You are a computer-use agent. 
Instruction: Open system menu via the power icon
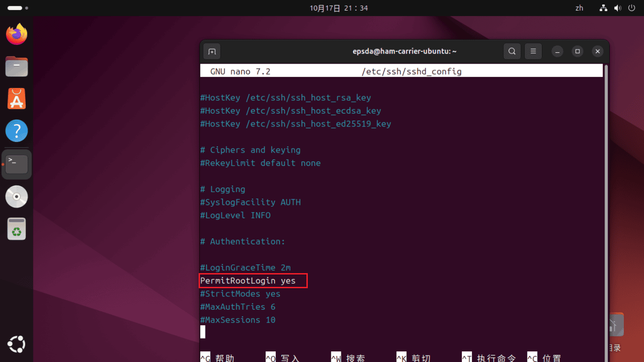(x=633, y=8)
